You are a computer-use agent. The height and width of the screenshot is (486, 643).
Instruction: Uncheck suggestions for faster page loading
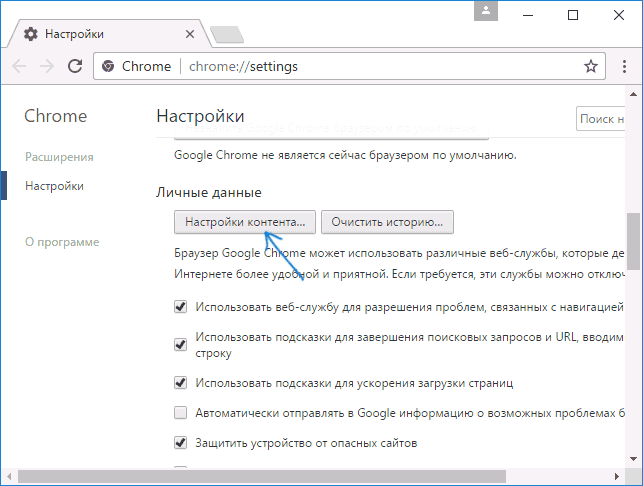pyautogui.click(x=180, y=383)
